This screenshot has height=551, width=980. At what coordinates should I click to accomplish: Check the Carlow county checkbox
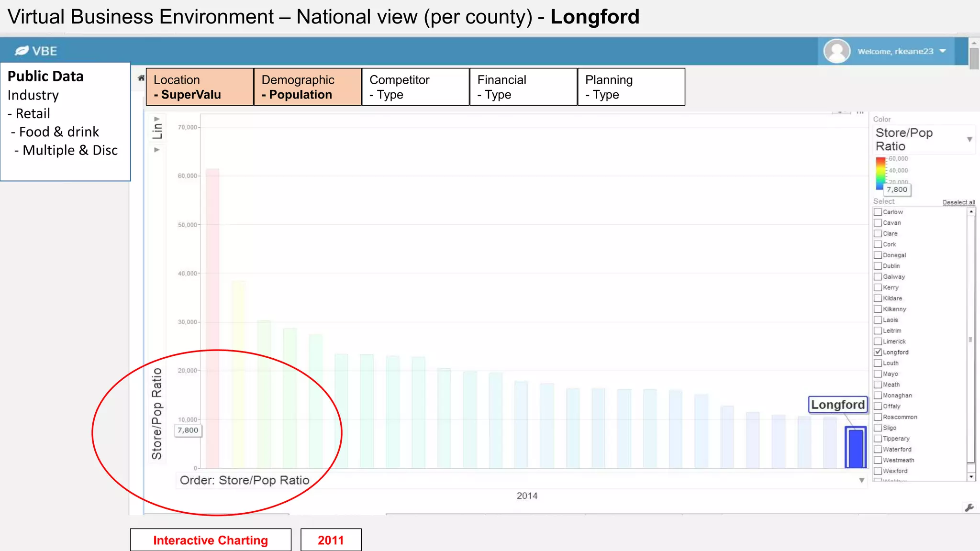coord(878,212)
